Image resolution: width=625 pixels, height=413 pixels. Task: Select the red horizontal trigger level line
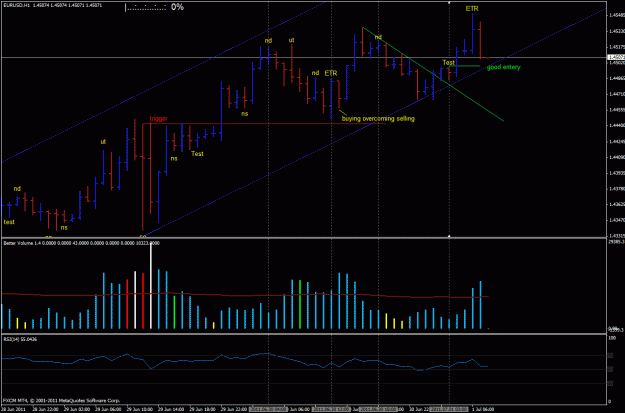[x=264, y=124]
